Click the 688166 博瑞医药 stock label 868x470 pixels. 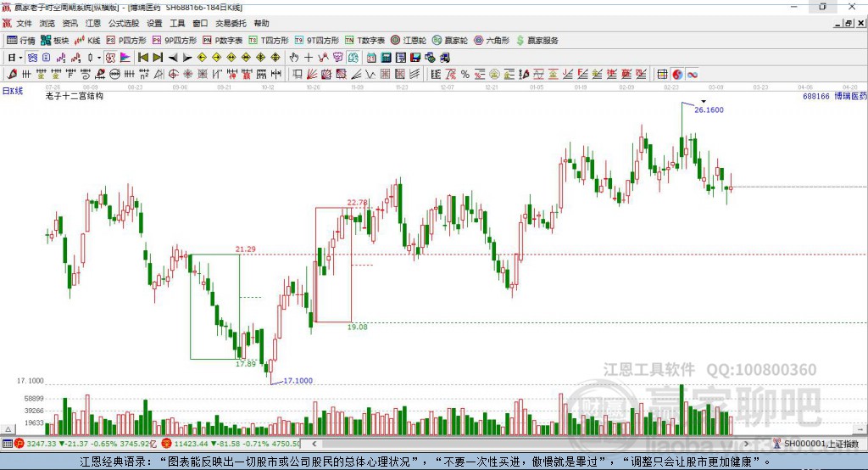(x=835, y=97)
